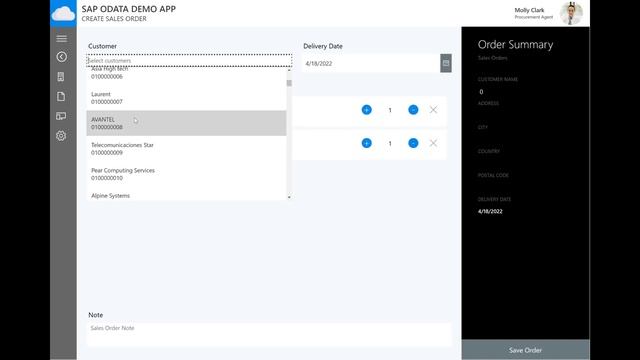Image resolution: width=640 pixels, height=360 pixels.
Task: Click the Select customers combo box
Action: pos(189,60)
